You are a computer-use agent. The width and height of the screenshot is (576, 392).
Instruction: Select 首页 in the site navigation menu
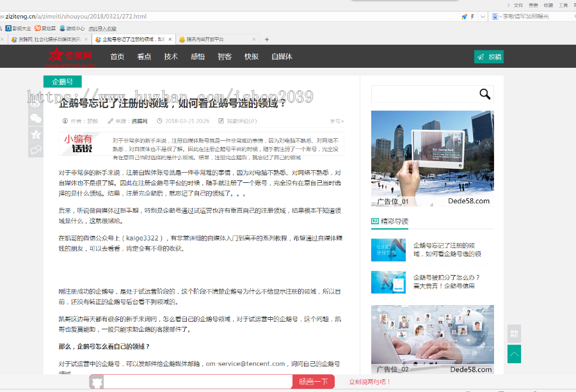(116, 57)
